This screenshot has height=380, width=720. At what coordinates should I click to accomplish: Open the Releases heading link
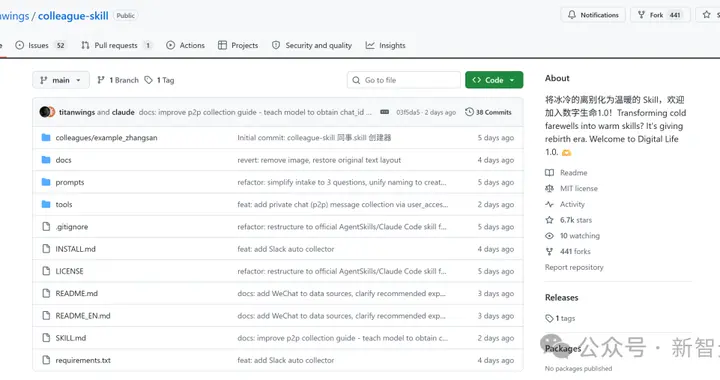pyautogui.click(x=562, y=297)
